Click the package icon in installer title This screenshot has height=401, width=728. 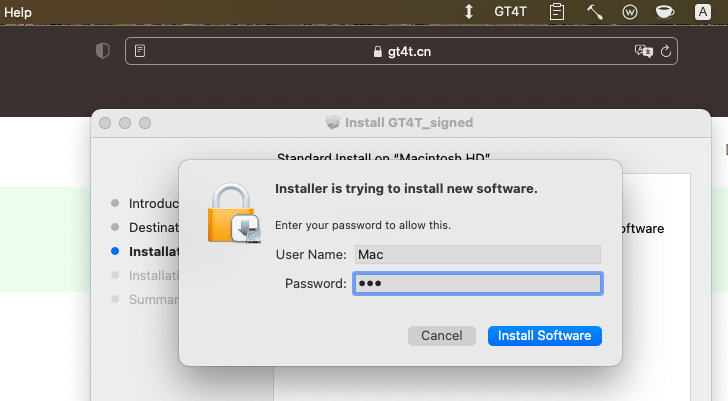tap(333, 123)
